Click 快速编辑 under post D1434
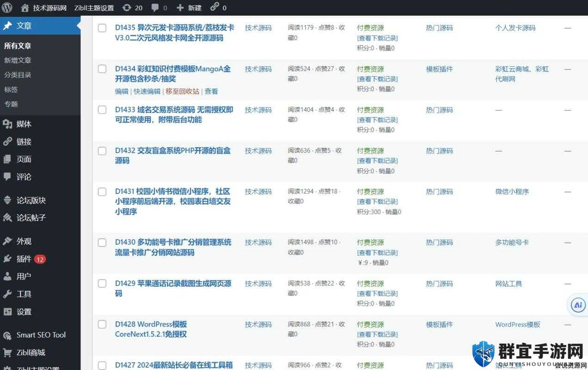This screenshot has height=370, width=588. [x=147, y=92]
